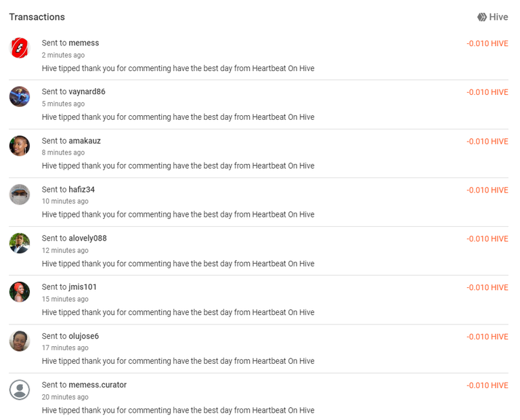The width and height of the screenshot is (520, 420).
Task: Open the memess username link
Action: [x=84, y=43]
